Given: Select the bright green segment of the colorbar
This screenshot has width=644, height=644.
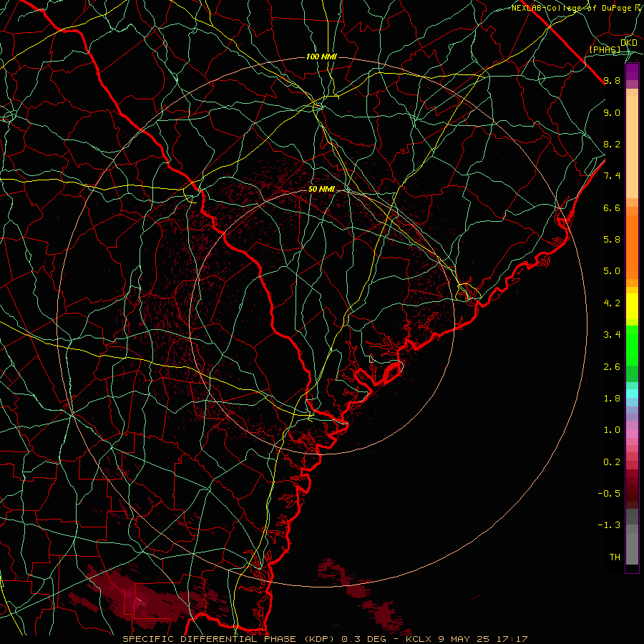Looking at the screenshot, I should point(632,345).
